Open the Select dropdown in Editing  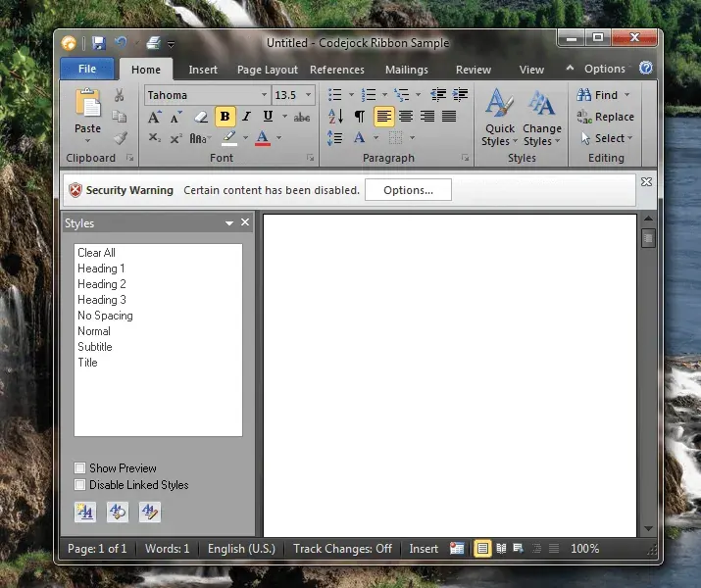point(605,138)
